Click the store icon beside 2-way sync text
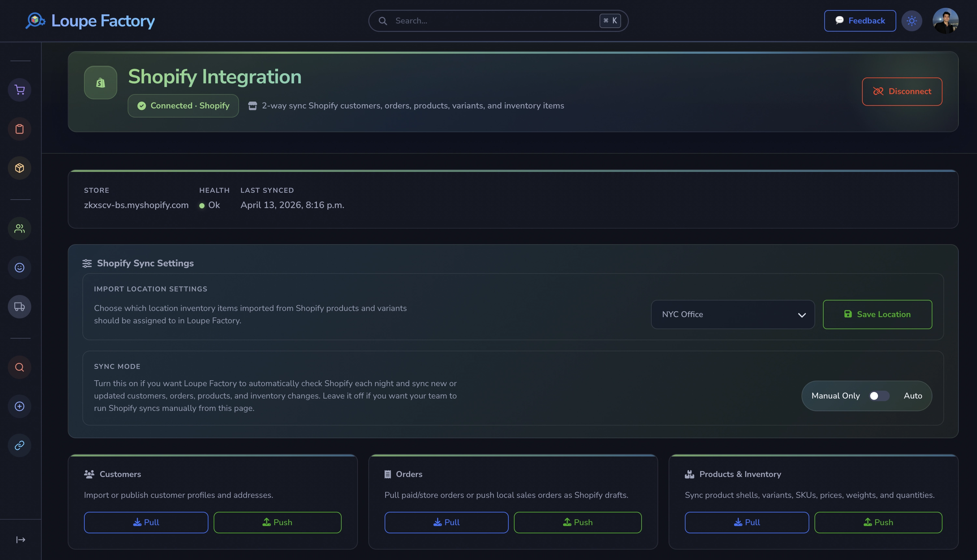This screenshot has height=560, width=977. pyautogui.click(x=252, y=106)
